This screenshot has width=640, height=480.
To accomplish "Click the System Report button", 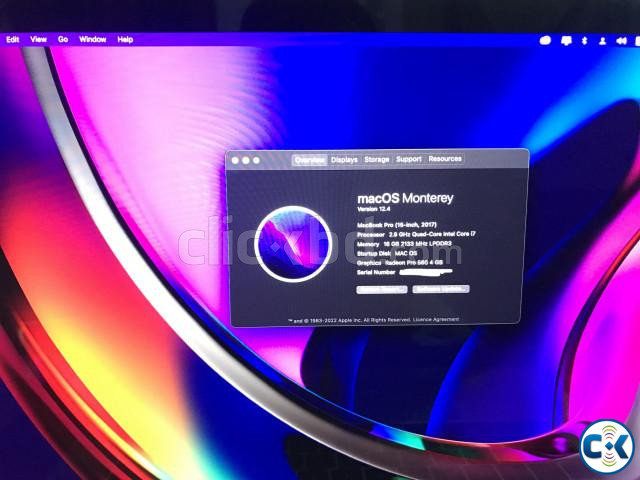I will [382, 289].
